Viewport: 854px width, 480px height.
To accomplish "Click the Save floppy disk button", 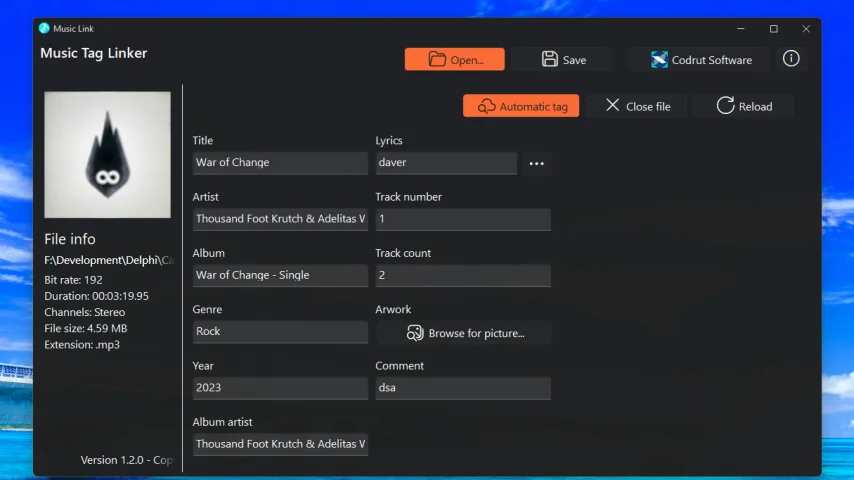I will point(563,60).
